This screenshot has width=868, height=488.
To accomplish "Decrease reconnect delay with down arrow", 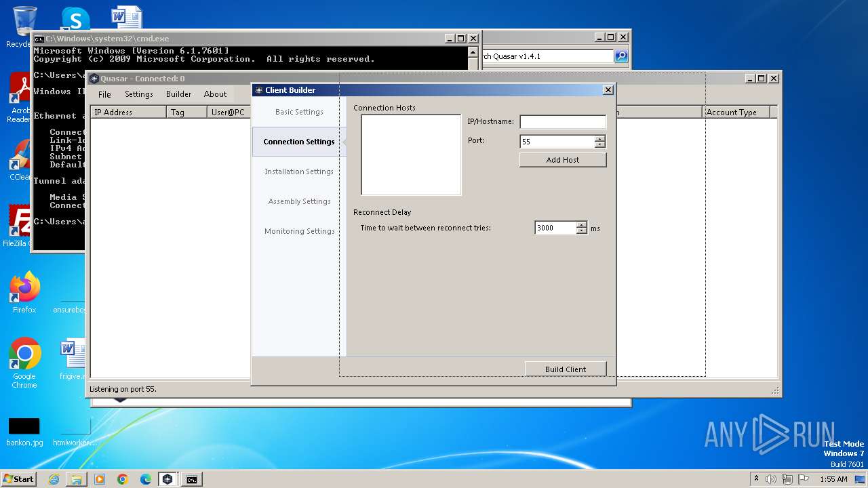I will (x=581, y=231).
